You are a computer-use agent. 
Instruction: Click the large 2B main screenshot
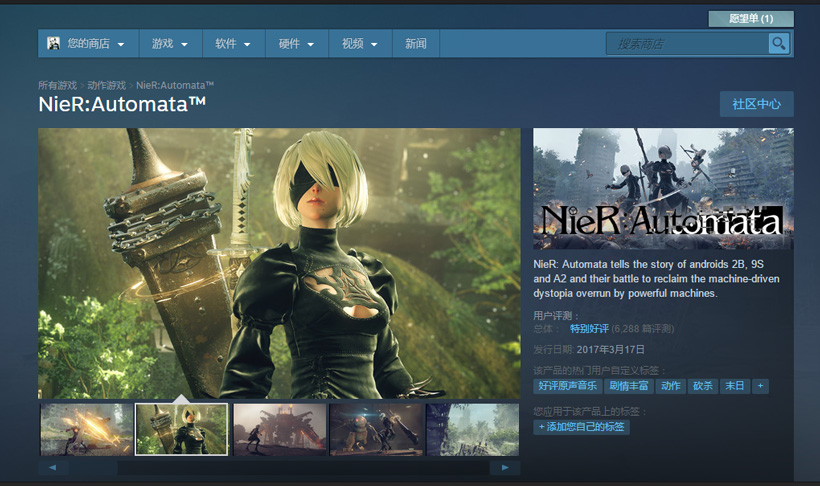point(279,264)
